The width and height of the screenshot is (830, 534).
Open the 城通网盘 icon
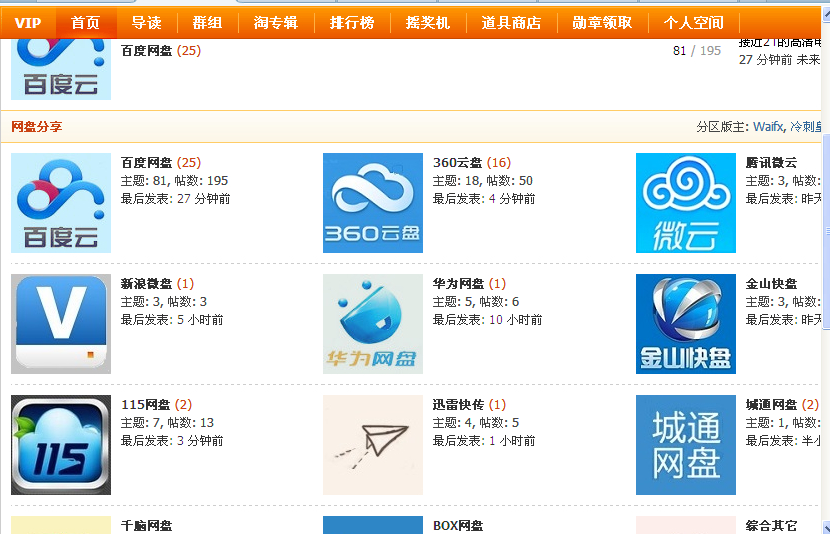(685, 445)
